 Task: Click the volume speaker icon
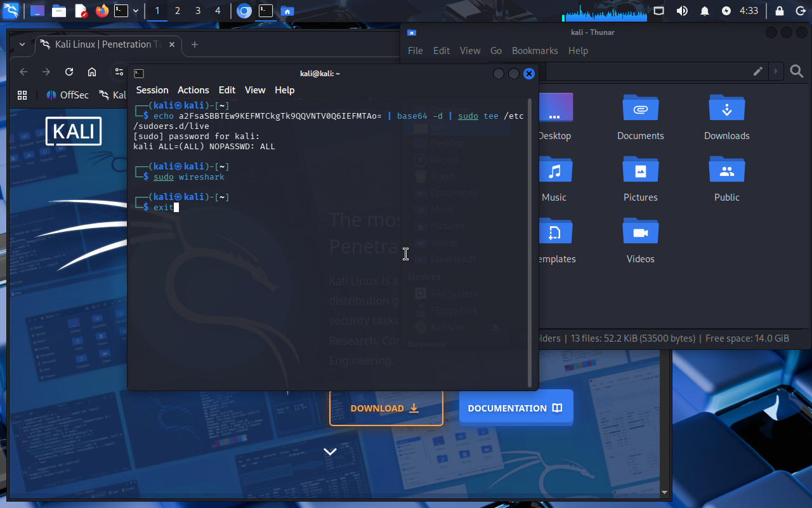(x=682, y=11)
